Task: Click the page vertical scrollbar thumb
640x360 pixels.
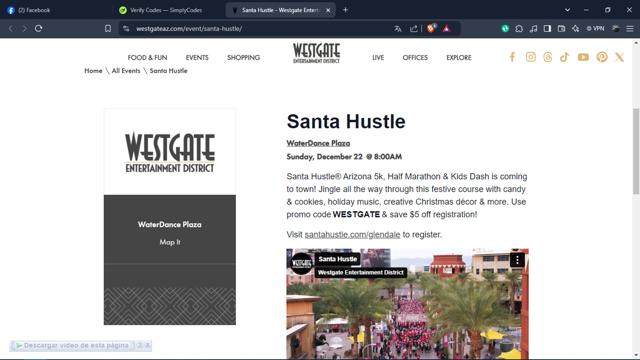Action: [636, 151]
